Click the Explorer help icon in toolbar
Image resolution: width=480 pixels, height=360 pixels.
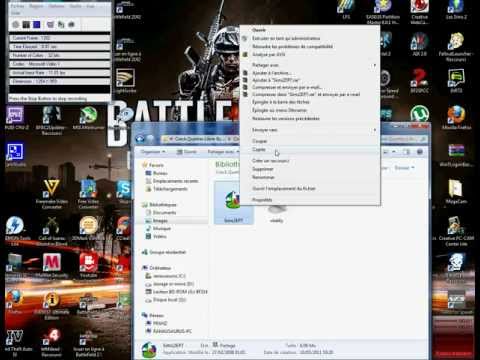click(420, 152)
